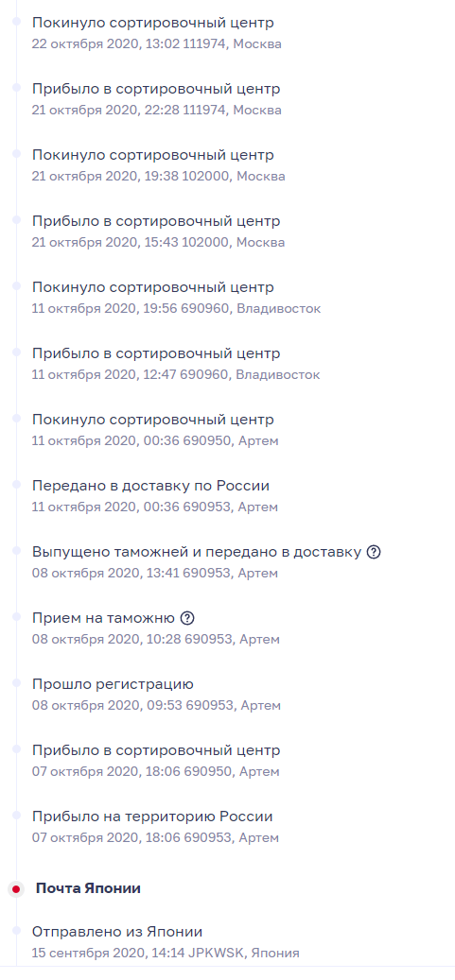Click Прошло регистрацию status entry
This screenshot has width=455, height=980.
pyautogui.click(x=113, y=684)
